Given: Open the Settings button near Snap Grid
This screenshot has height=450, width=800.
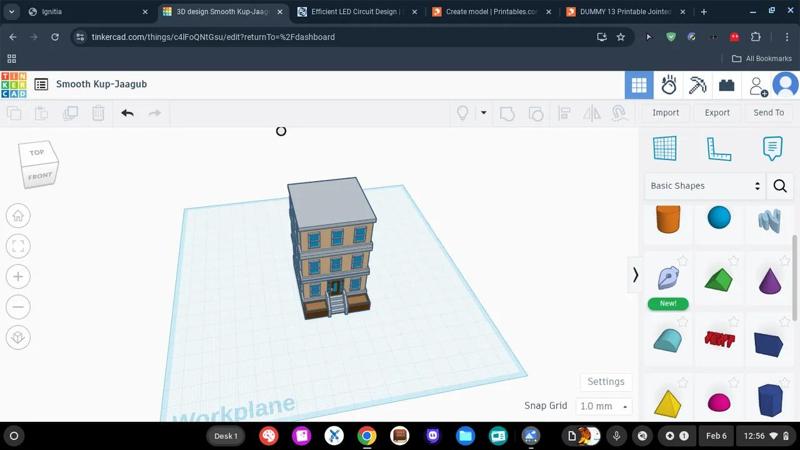Looking at the screenshot, I should coord(606,382).
